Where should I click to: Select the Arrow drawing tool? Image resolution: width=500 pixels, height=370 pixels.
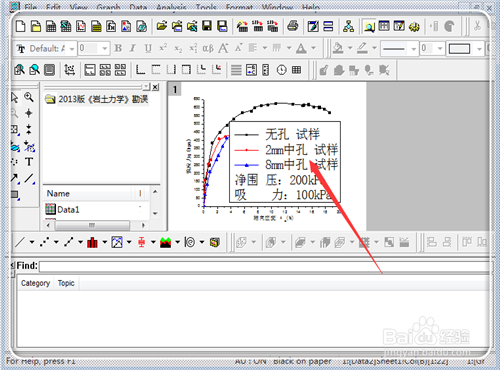pyautogui.click(x=15, y=178)
